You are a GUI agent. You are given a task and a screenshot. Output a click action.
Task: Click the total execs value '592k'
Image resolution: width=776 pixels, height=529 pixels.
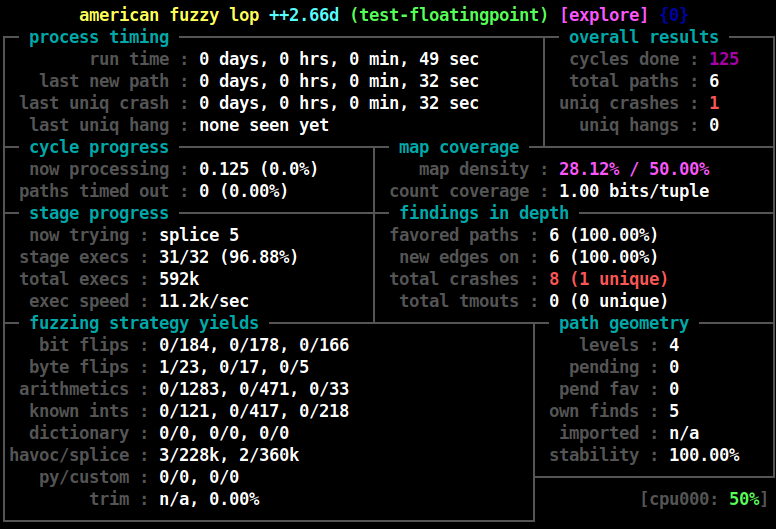click(179, 279)
